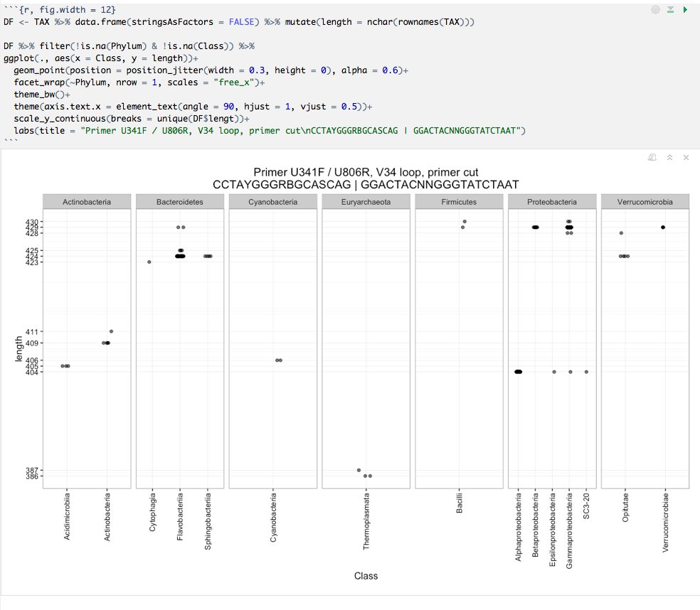Click the Sphingobacteriia x-axis label
700x610 pixels.
click(x=208, y=521)
